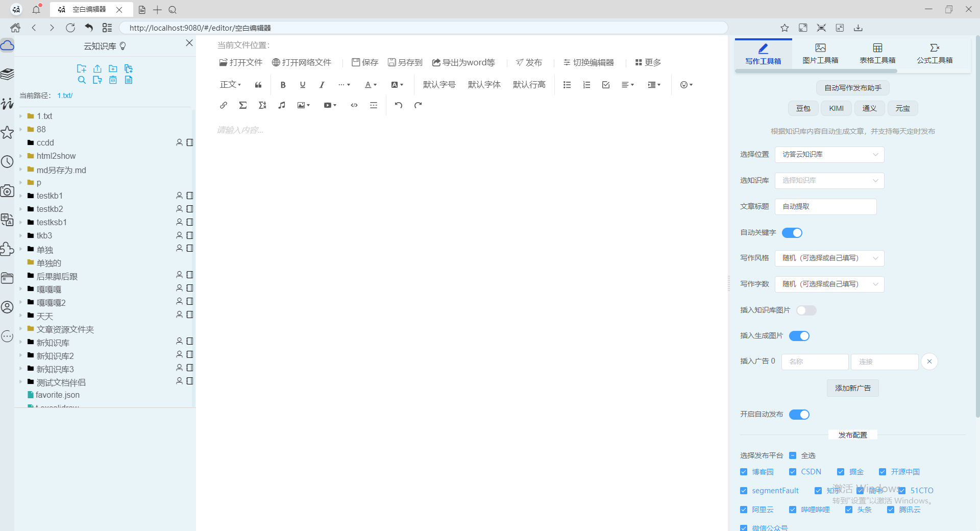Insert a hyperlink with the link icon
This screenshot has height=531, width=980.
click(223, 105)
